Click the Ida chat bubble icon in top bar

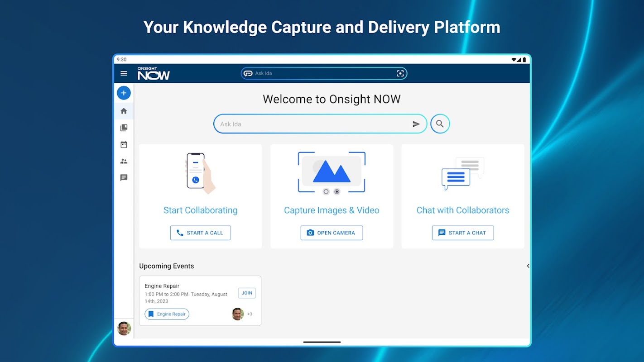(248, 73)
